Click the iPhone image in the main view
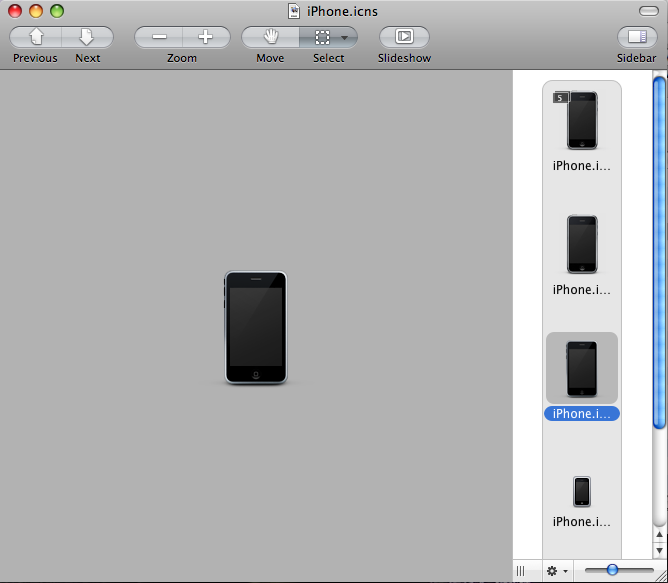 256,328
